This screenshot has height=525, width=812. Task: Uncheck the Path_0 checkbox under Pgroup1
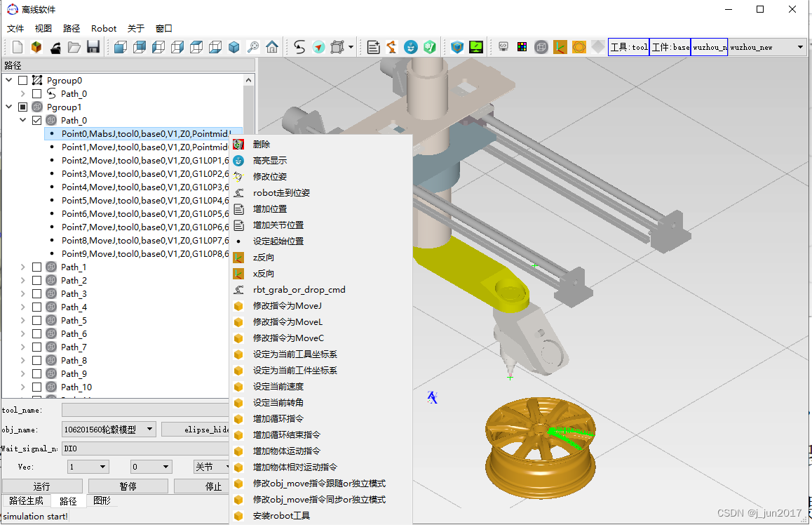(x=37, y=121)
